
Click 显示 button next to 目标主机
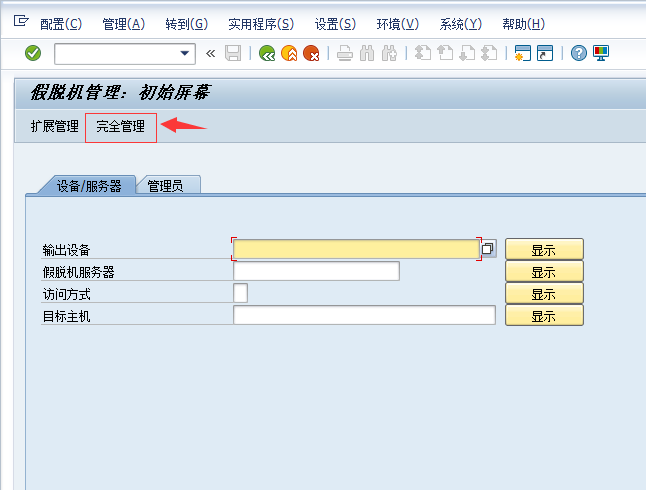543,316
